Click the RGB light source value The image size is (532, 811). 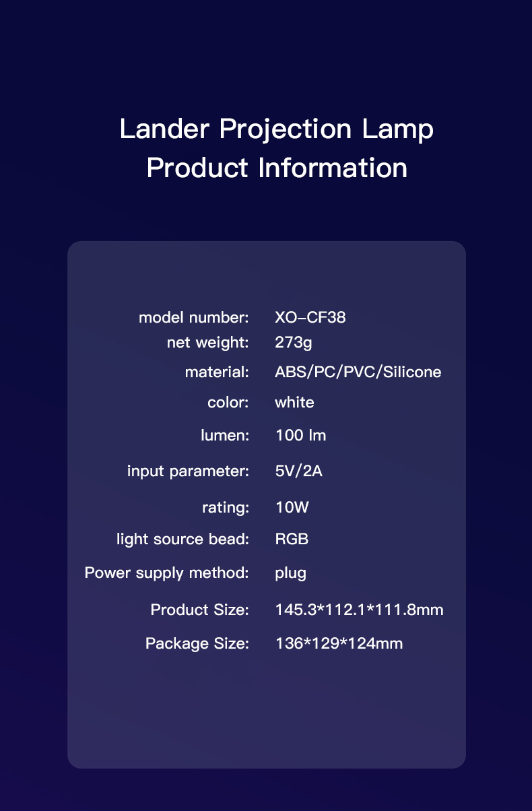click(292, 540)
